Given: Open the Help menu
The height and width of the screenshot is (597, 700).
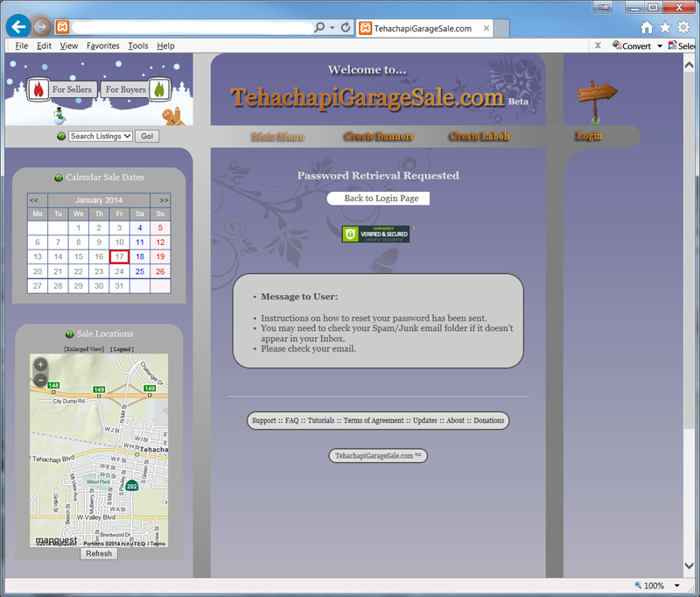Looking at the screenshot, I should 165,46.
